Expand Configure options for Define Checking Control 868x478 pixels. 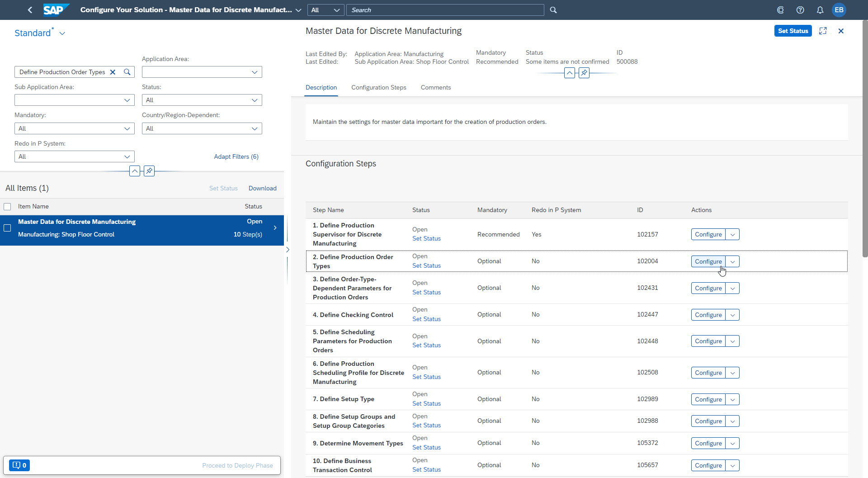pos(732,315)
